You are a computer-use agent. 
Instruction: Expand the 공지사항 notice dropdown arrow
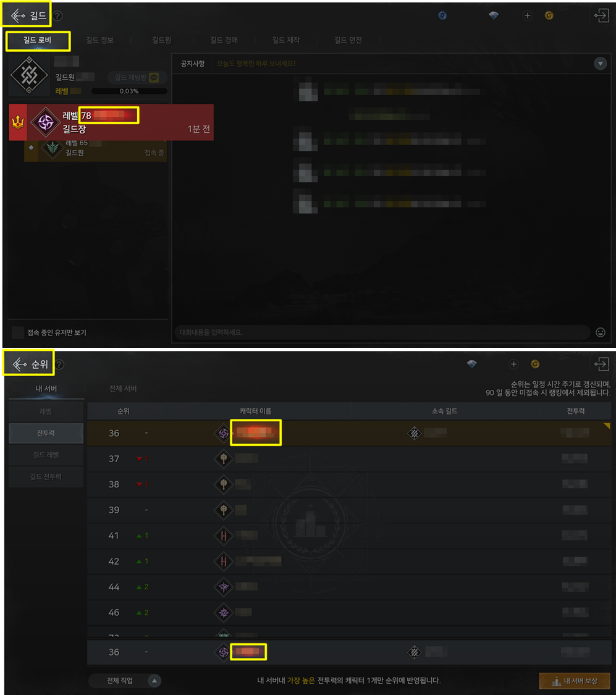pos(600,64)
